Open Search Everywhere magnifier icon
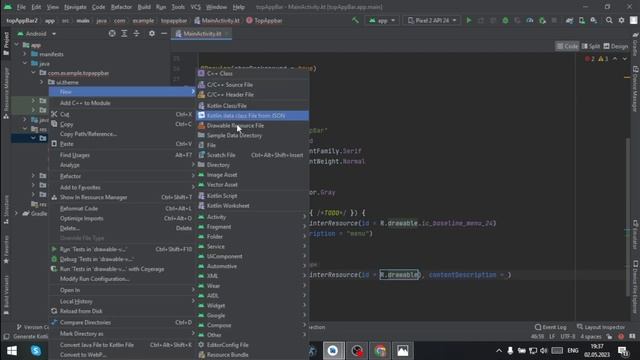The image size is (640, 360). click(609, 20)
